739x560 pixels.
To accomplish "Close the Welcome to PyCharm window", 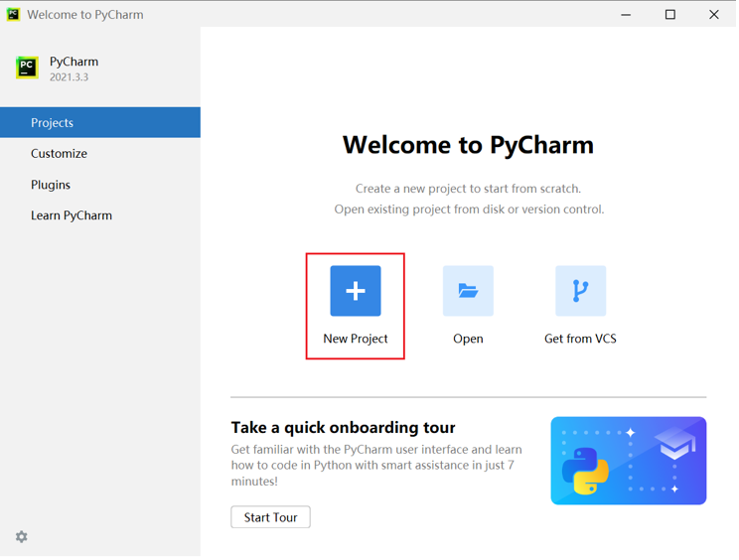I will point(713,15).
